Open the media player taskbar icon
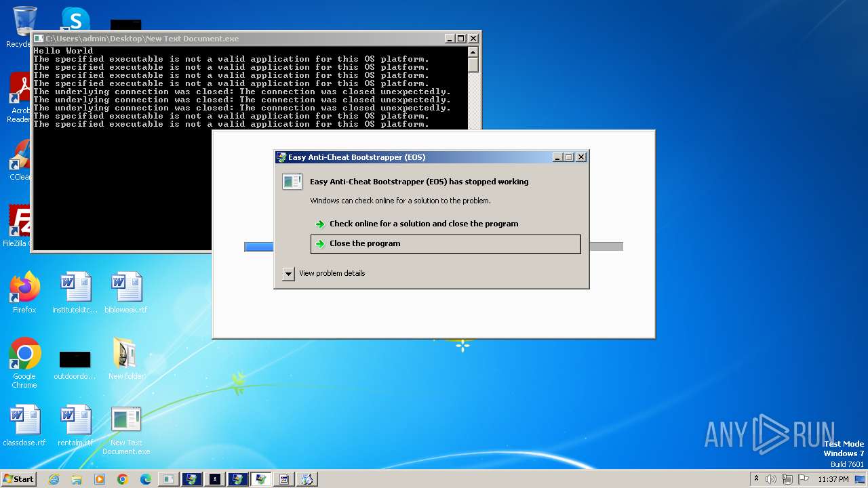This screenshot has height=488, width=868. [100, 479]
